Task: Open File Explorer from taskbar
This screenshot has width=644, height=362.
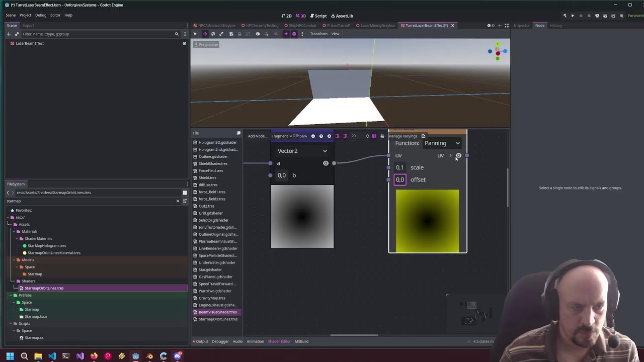Action: click(x=38, y=356)
